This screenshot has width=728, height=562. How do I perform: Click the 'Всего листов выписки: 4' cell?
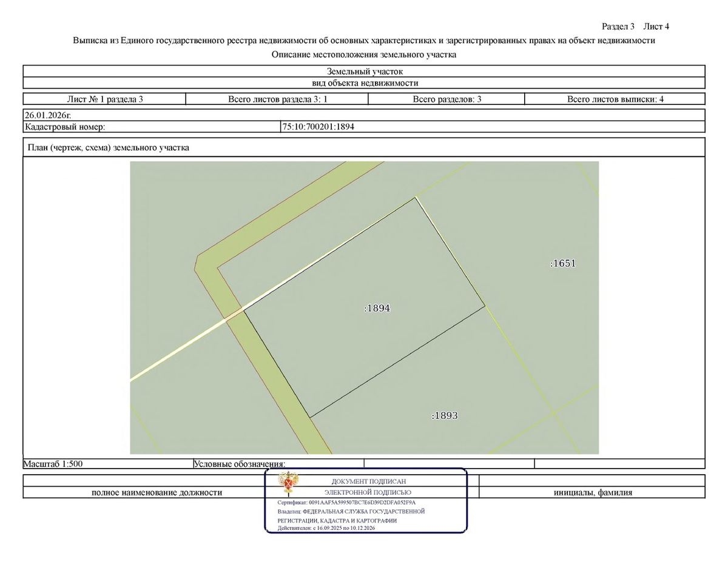pyautogui.click(x=615, y=99)
